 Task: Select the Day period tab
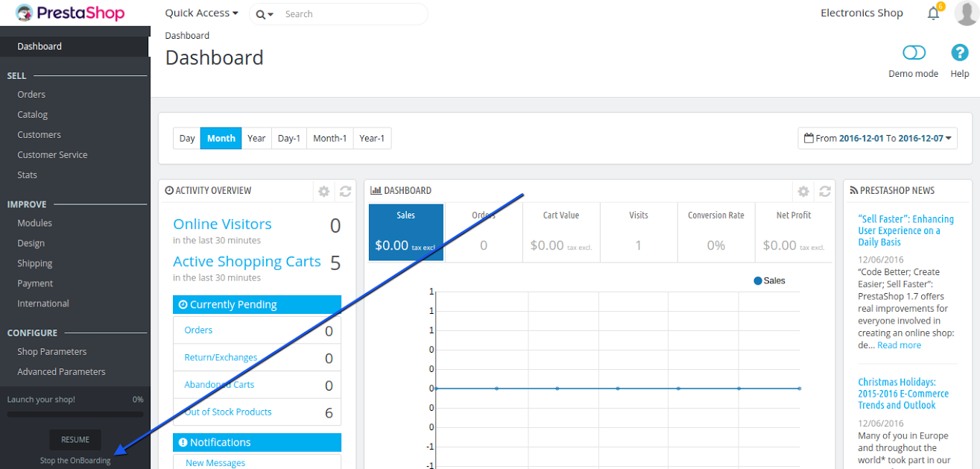coord(187,139)
